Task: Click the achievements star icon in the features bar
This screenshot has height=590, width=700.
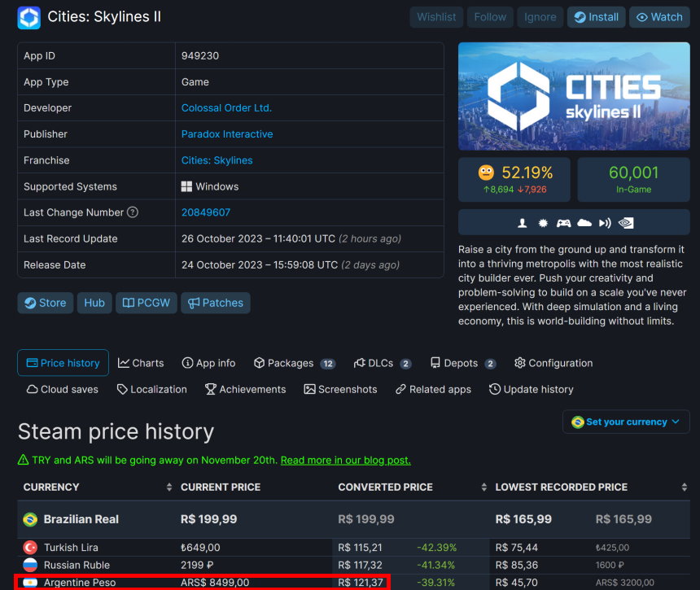Action: point(543,223)
